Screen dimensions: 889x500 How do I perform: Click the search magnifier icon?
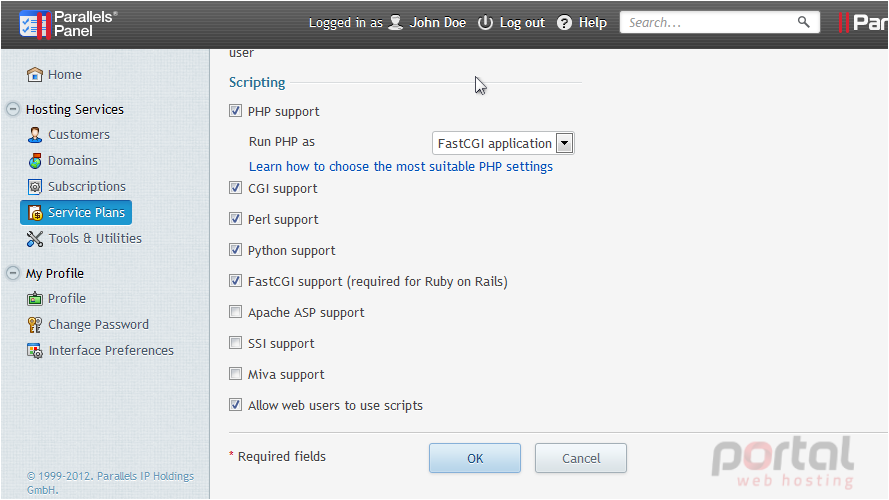803,22
